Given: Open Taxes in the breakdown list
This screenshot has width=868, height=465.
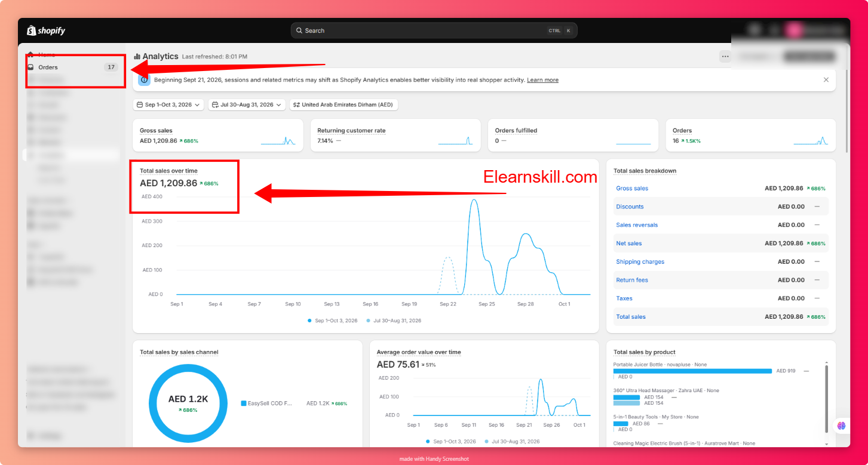Looking at the screenshot, I should [x=624, y=298].
